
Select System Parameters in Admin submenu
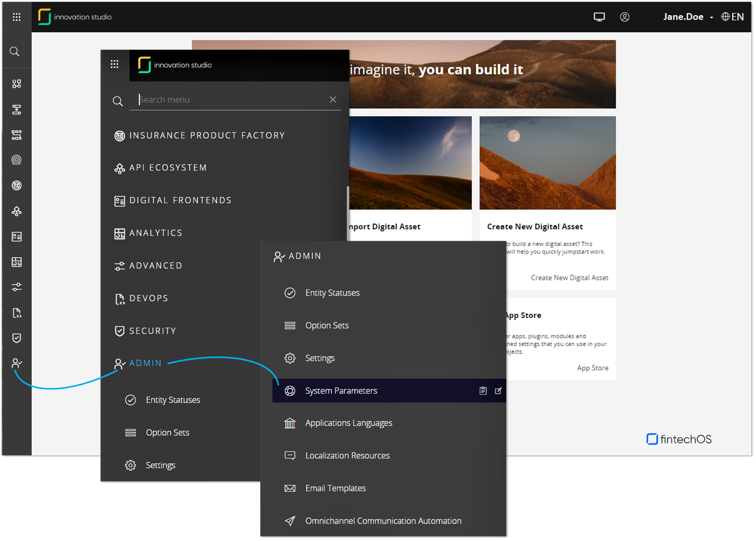(341, 391)
